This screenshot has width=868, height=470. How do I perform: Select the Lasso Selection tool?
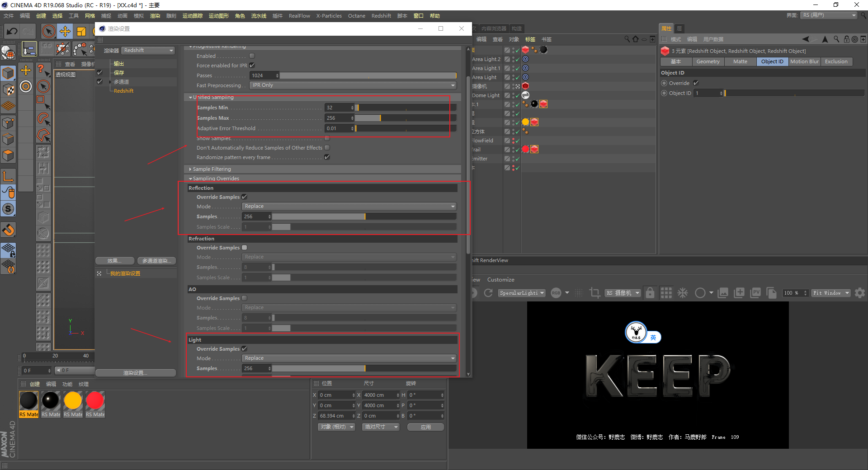click(x=43, y=119)
